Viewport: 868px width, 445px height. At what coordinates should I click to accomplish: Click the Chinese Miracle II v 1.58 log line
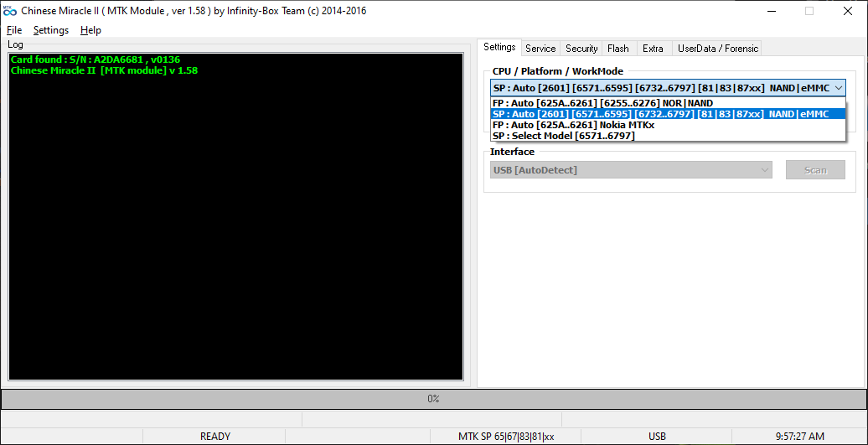coord(104,70)
